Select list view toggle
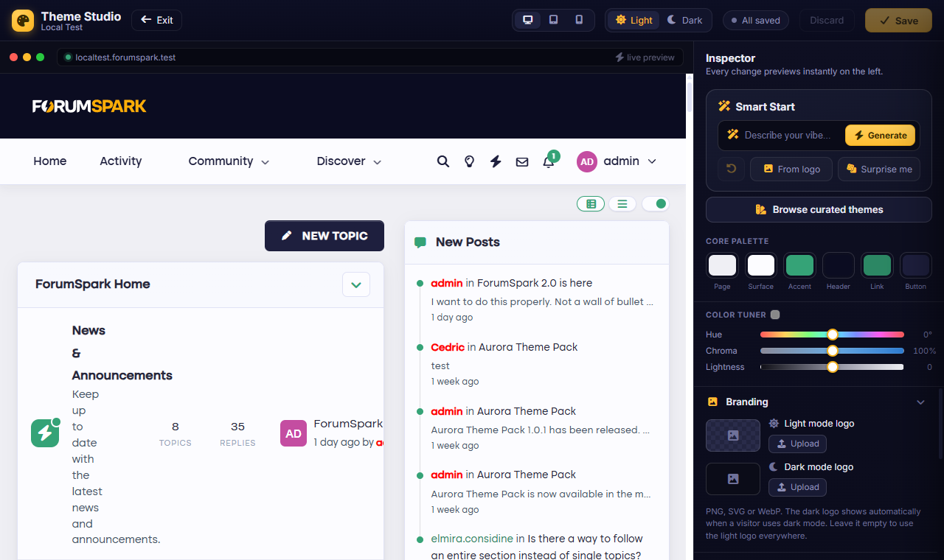This screenshot has width=944, height=560. click(622, 204)
